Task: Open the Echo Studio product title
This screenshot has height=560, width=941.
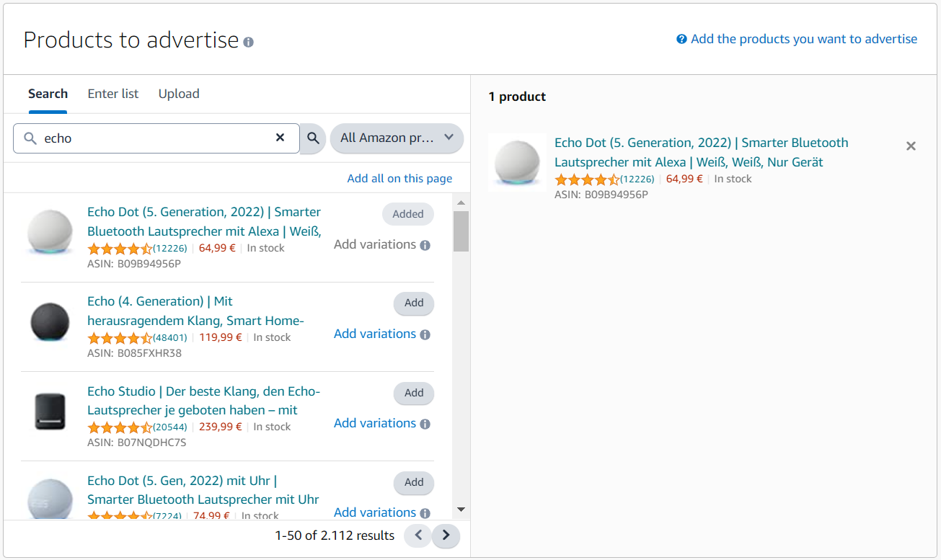Action: coord(203,400)
